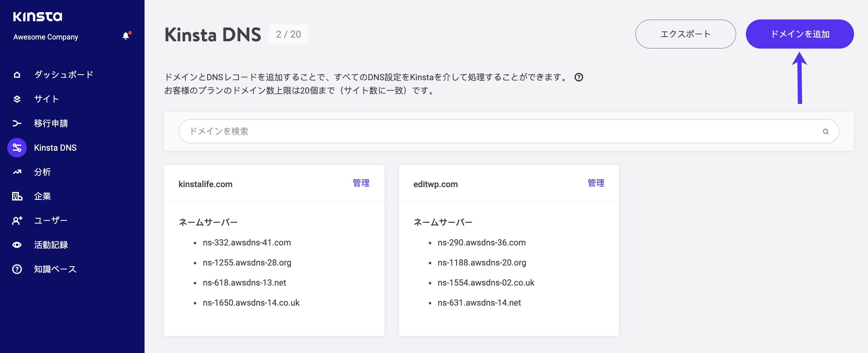Click nameserver ns-290.awsdns-36.com
Screen dimensions: 868x353
click(x=481, y=242)
